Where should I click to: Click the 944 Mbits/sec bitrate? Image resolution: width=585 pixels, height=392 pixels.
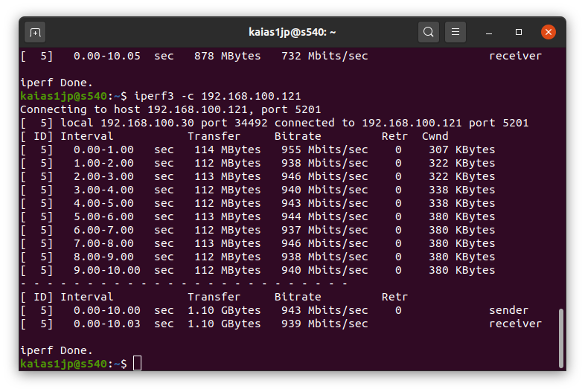tap(325, 216)
